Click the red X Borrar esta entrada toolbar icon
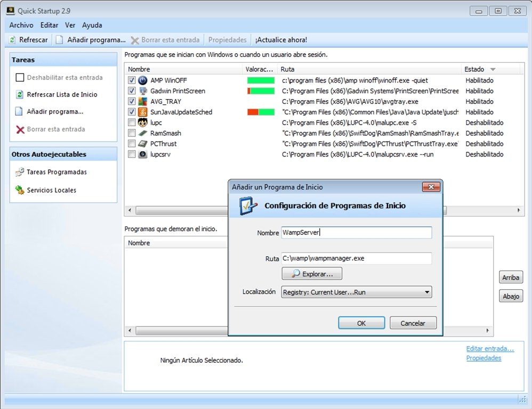This screenshot has width=532, height=409. (135, 40)
